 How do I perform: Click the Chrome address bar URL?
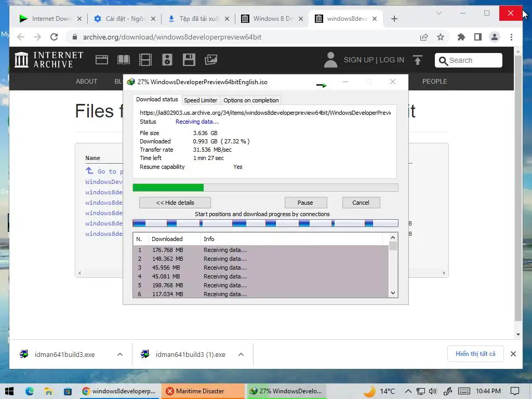(x=172, y=37)
